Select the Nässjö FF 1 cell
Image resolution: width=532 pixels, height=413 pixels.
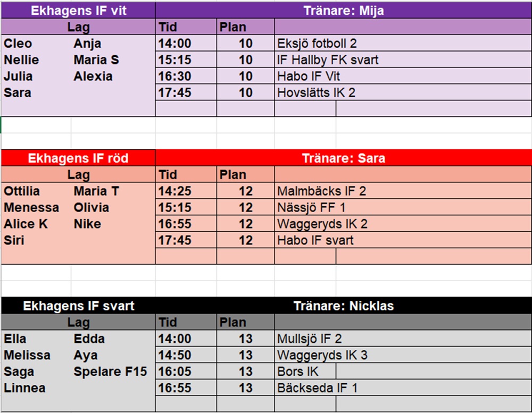[x=403, y=207]
